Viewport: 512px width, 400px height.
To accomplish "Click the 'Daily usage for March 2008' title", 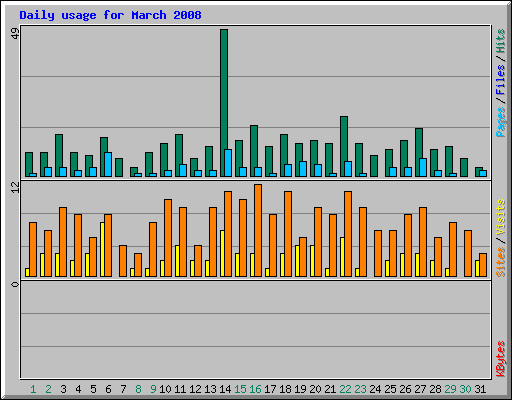I will (110, 15).
